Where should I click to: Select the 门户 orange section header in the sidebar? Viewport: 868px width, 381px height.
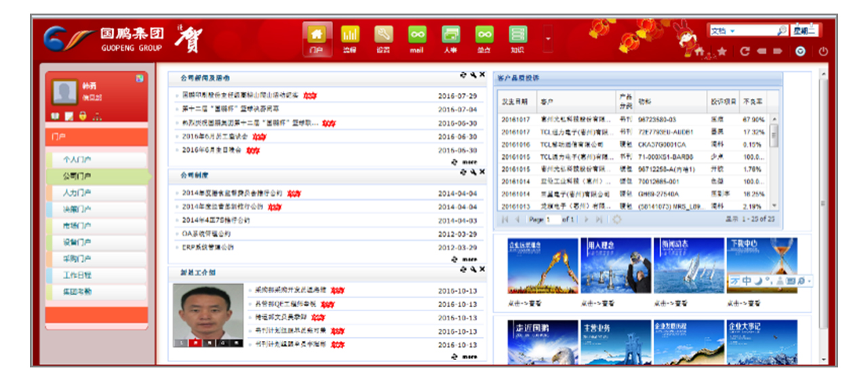coord(96,137)
